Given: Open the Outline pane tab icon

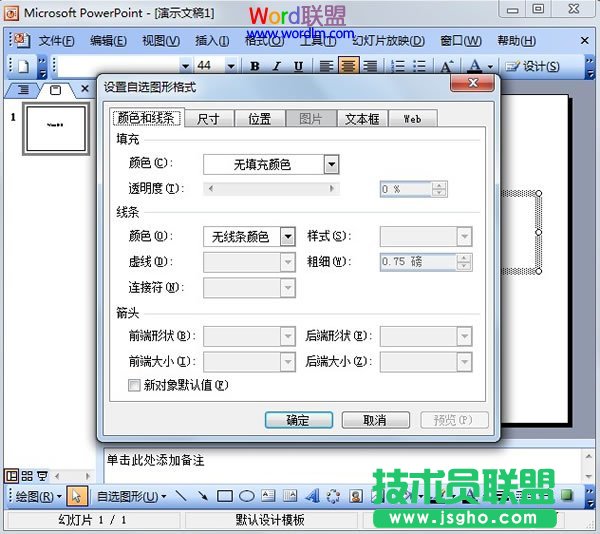Looking at the screenshot, I should [23, 90].
